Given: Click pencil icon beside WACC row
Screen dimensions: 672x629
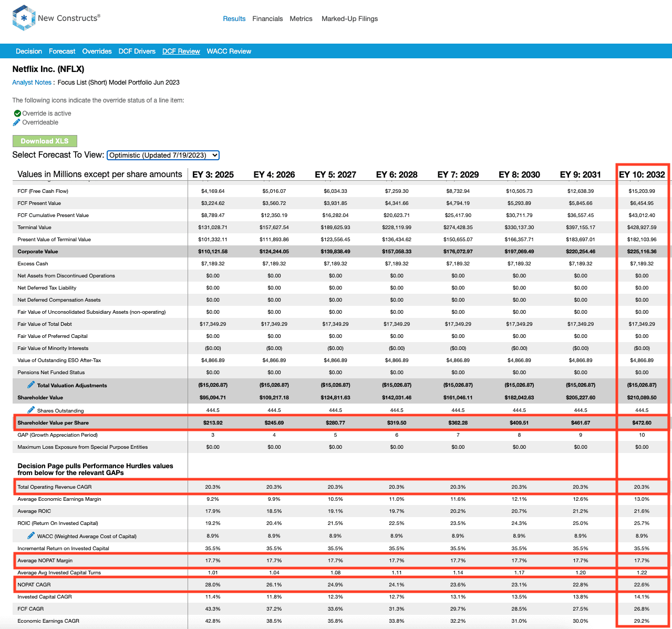Looking at the screenshot, I should point(31,535).
